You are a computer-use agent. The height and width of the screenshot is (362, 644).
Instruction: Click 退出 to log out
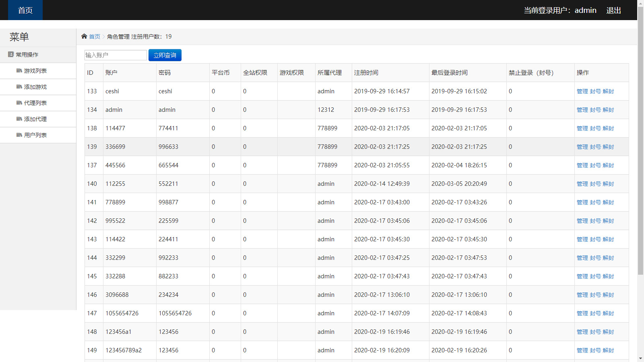613,10
